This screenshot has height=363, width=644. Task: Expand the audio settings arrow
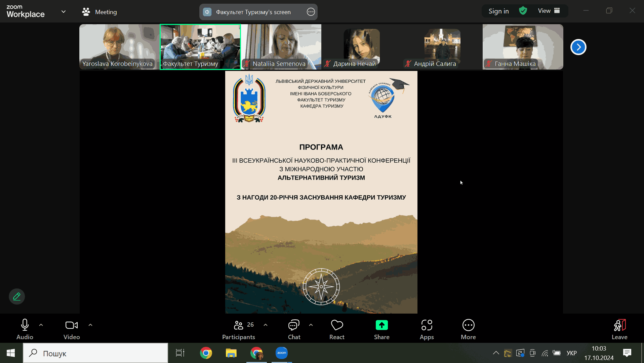[x=41, y=325]
